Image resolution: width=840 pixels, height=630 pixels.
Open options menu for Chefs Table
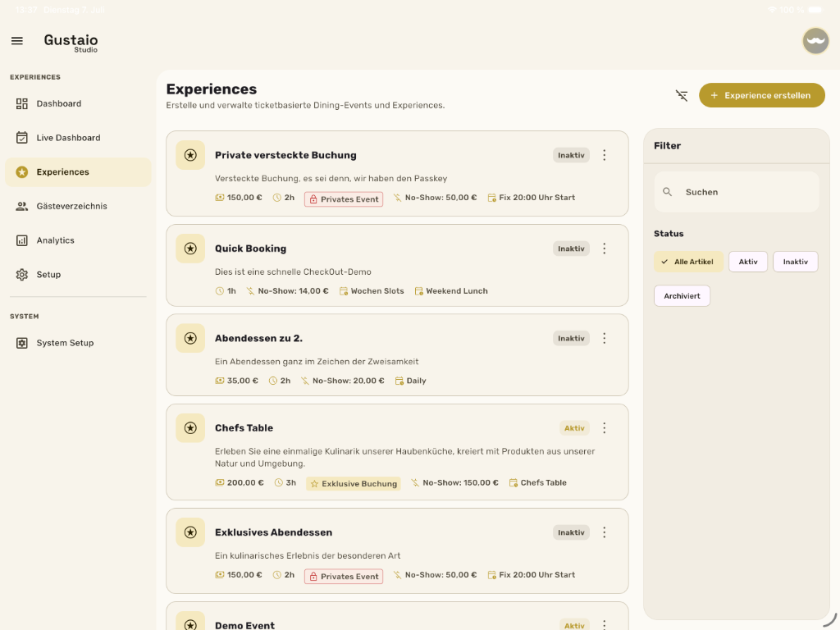click(605, 428)
